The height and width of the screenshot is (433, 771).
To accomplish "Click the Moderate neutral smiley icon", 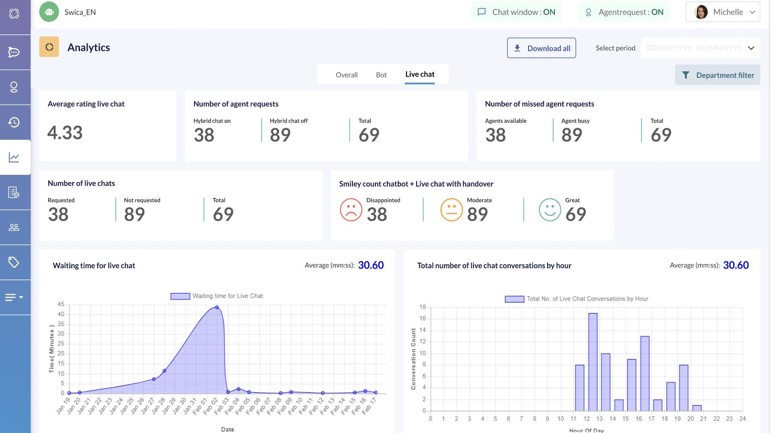I will tap(451, 210).
